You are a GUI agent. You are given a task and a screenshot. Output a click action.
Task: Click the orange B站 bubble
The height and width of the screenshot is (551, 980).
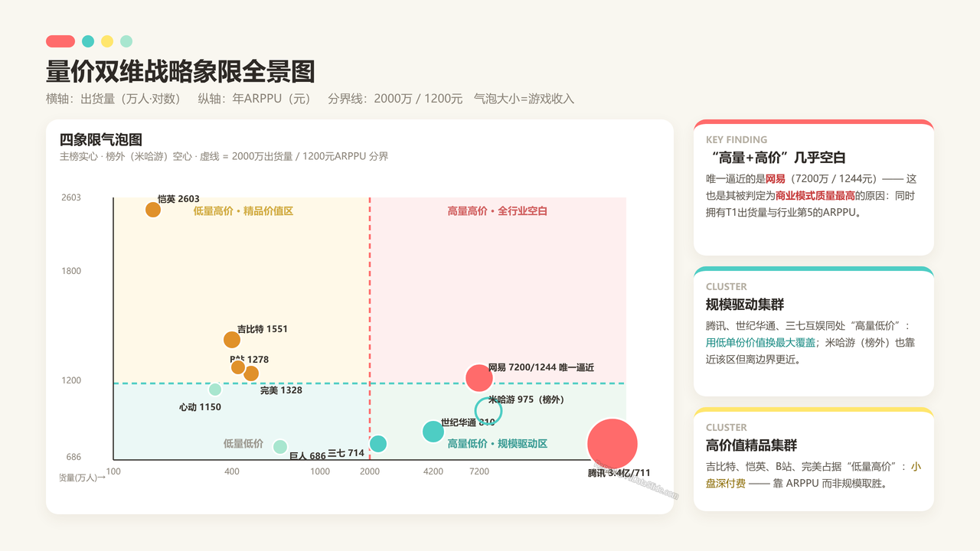(238, 367)
